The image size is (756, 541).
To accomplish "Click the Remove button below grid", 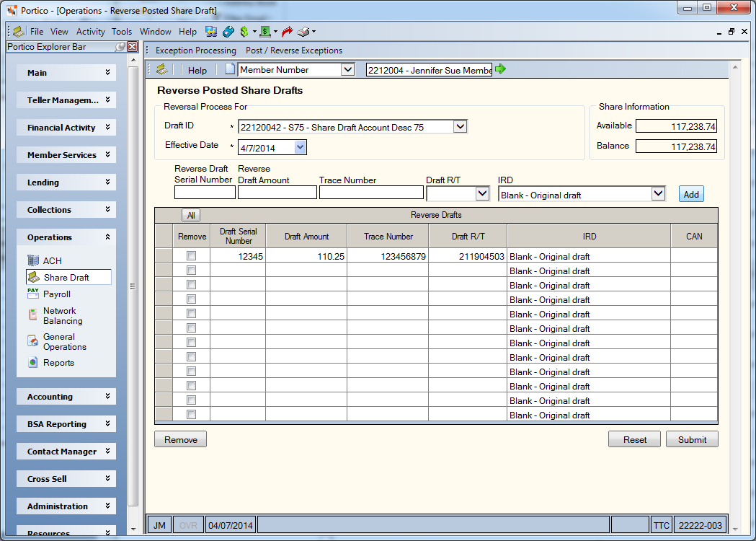I will click(180, 439).
